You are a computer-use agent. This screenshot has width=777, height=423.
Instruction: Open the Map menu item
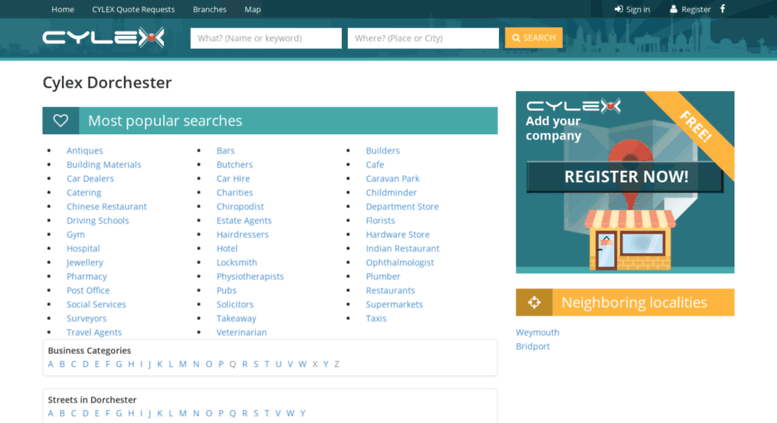252,9
